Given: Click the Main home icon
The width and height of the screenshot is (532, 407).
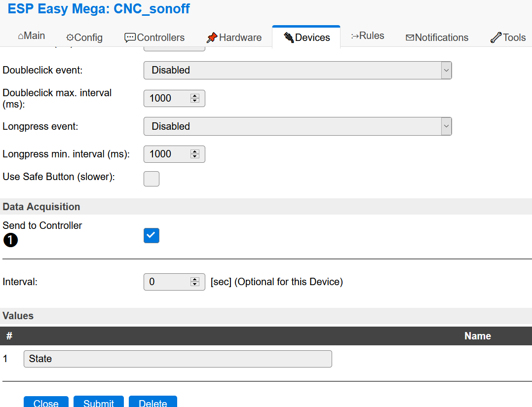Looking at the screenshot, I should (21, 37).
